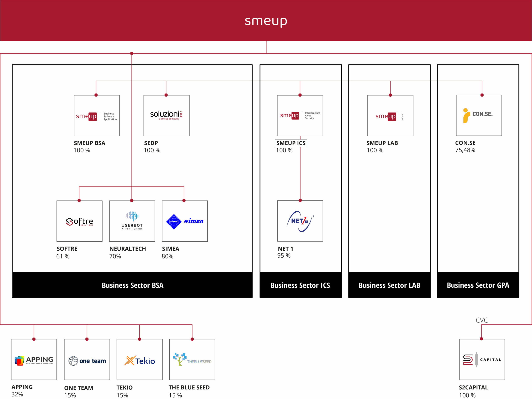532x399 pixels.
Task: Open The Blue Seed logo tile
Action: 192,360
